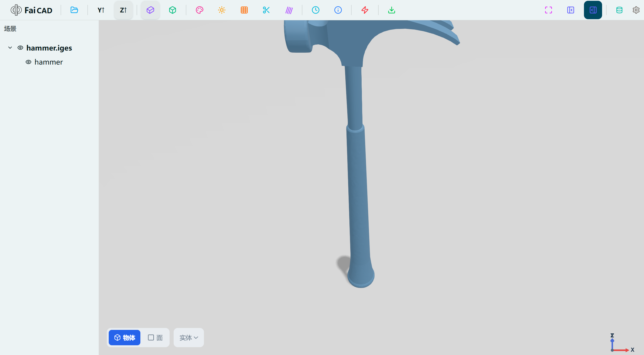This screenshot has width=644, height=355.
Task: Set Z axis up orientation
Action: click(x=123, y=10)
